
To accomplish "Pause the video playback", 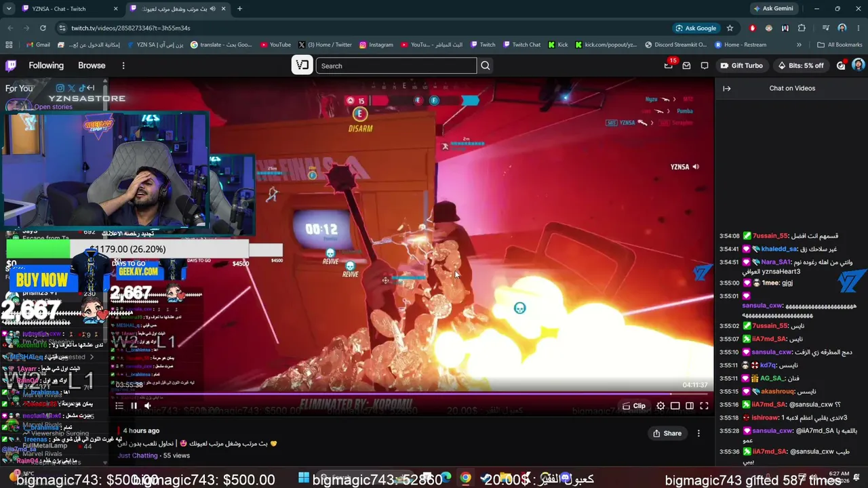I will click(134, 406).
